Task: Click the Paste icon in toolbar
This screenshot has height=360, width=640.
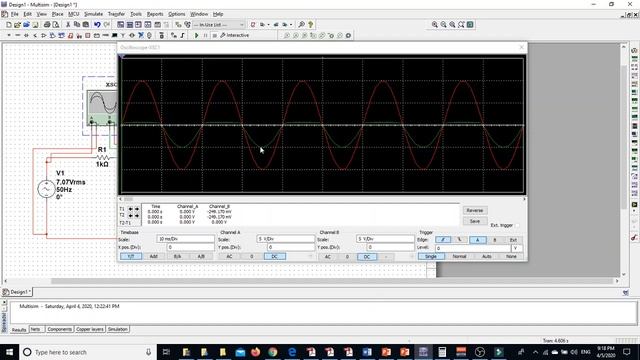Action: pyautogui.click(x=86, y=25)
